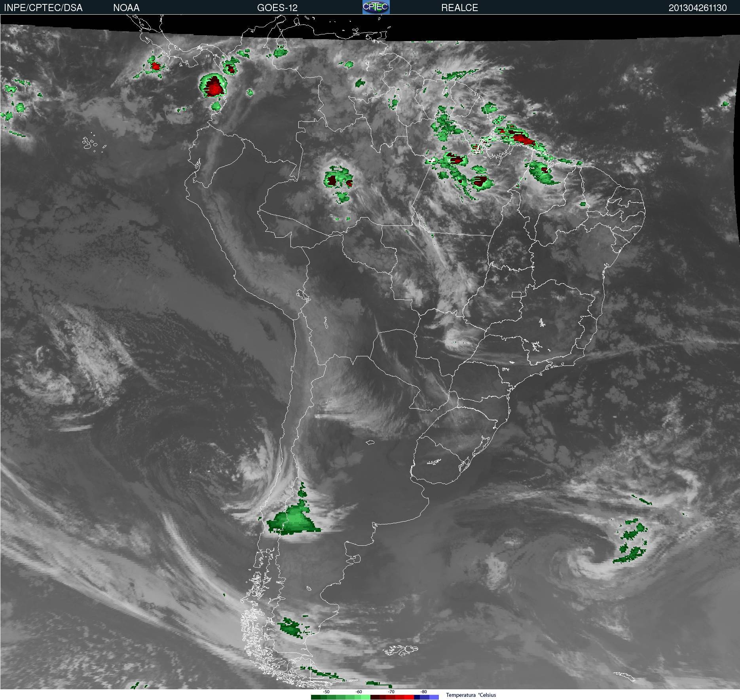
Task: Click the Temperatura °Celsius legend label
Action: (471, 695)
